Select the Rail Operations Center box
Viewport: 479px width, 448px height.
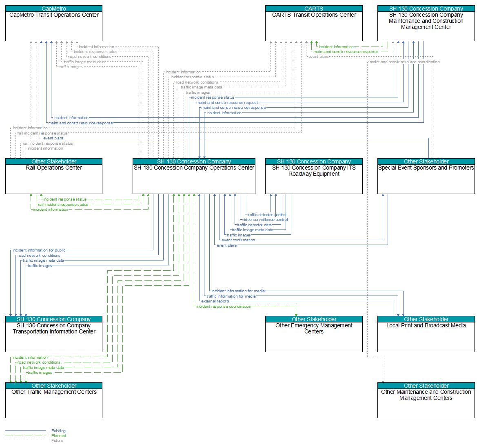[54, 176]
